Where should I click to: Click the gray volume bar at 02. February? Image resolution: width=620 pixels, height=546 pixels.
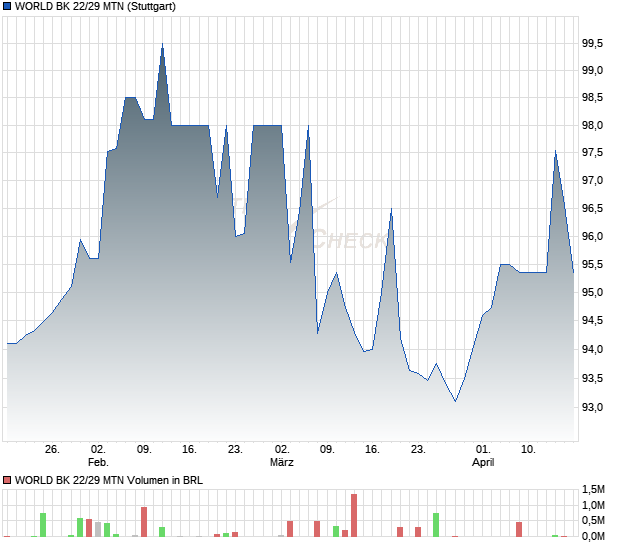pos(98,529)
